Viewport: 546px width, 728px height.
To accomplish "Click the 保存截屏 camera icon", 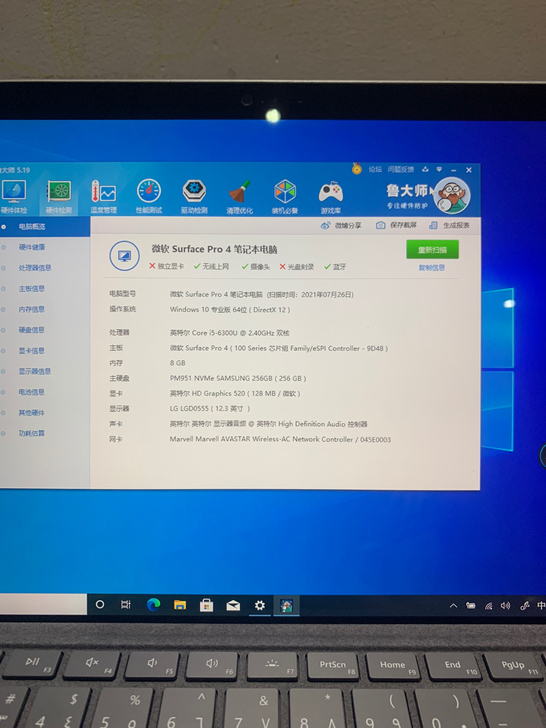I will pyautogui.click(x=396, y=225).
